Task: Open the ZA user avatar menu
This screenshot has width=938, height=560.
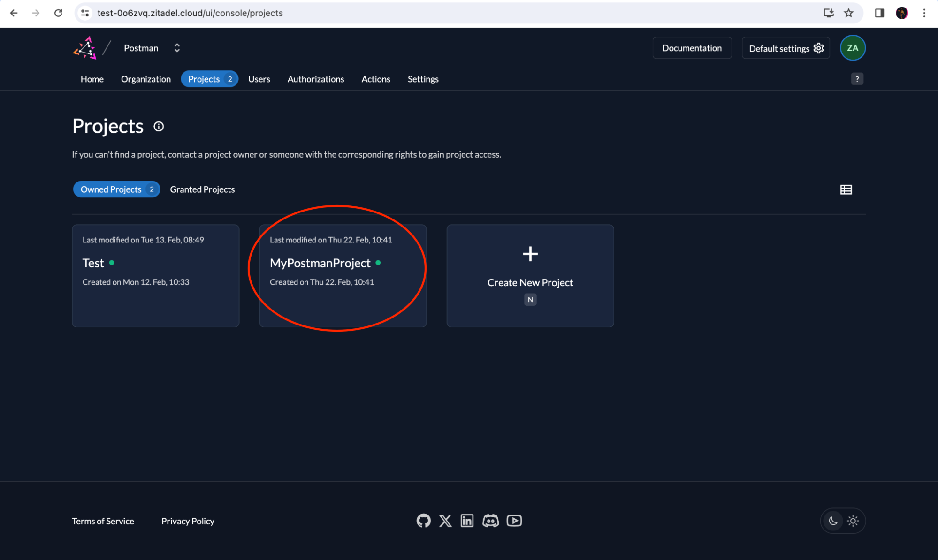Action: (x=852, y=48)
